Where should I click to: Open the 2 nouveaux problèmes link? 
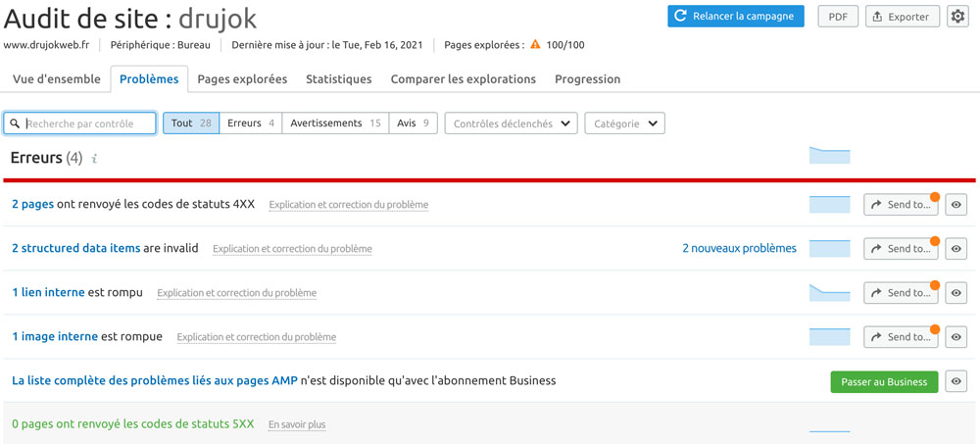[739, 248]
